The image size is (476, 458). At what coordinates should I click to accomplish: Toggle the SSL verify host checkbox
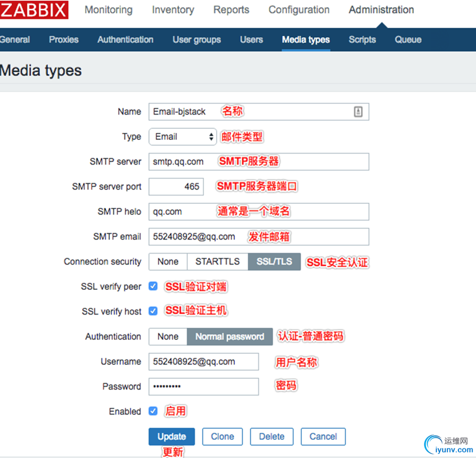[x=153, y=311]
